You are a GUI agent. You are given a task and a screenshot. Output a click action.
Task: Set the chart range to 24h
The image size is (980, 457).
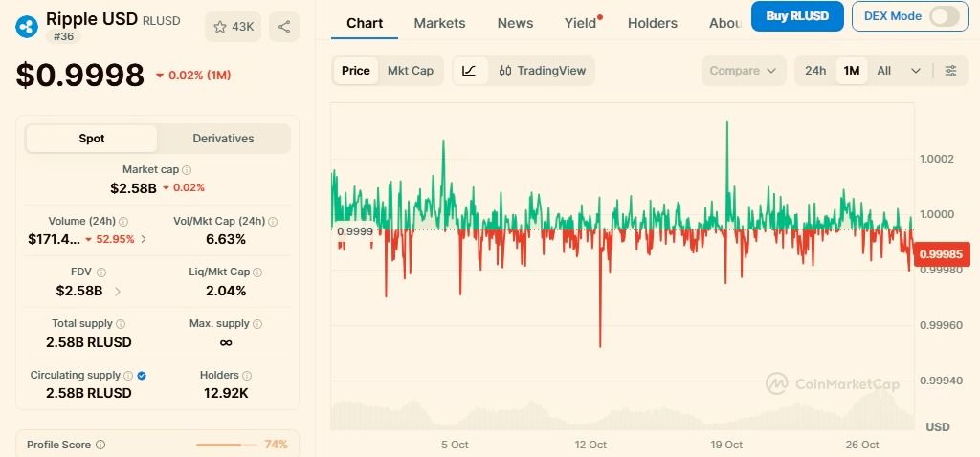click(x=815, y=71)
